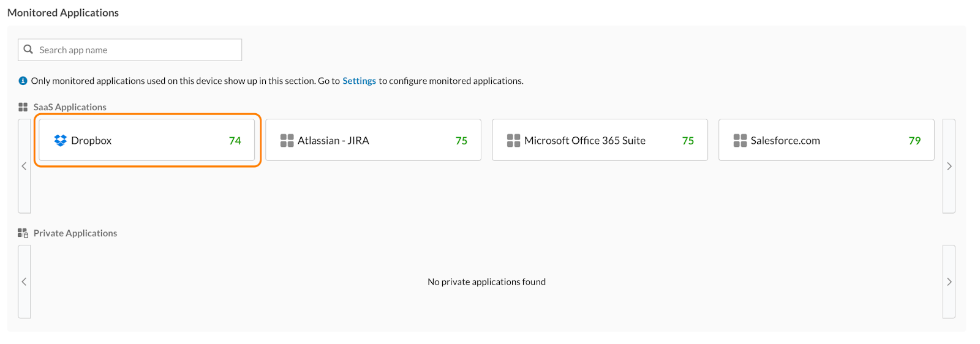Open the Dropbox application card

(147, 140)
